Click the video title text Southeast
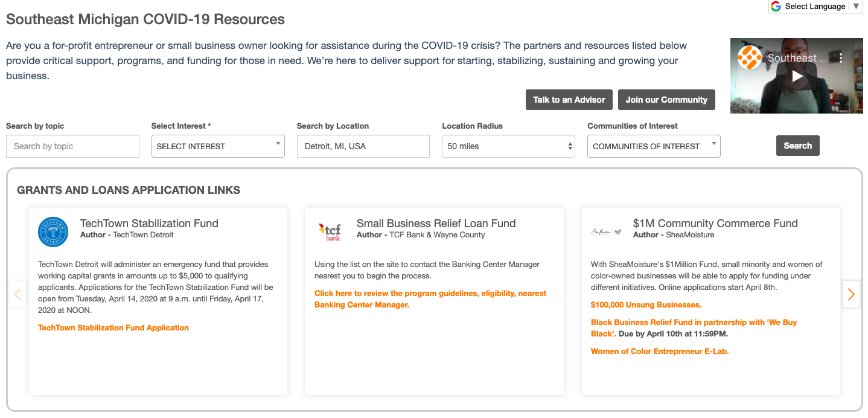 pyautogui.click(x=797, y=58)
